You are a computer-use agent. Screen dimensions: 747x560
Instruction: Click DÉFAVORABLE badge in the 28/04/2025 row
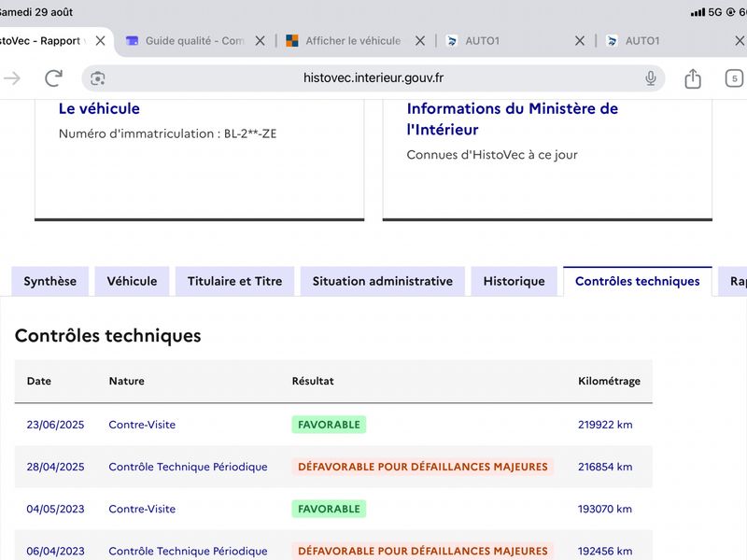[423, 467]
